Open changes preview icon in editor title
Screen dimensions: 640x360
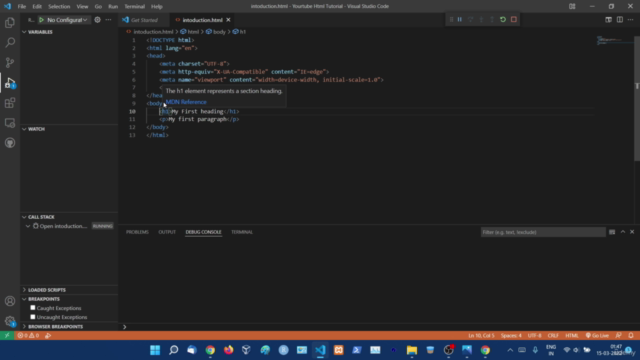[x=609, y=20]
